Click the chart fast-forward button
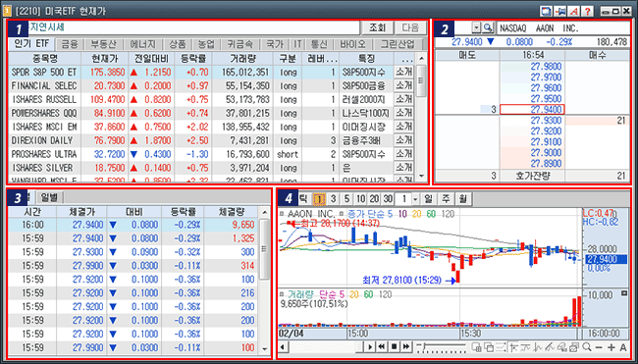The width and height of the screenshot is (638, 364). point(406,347)
